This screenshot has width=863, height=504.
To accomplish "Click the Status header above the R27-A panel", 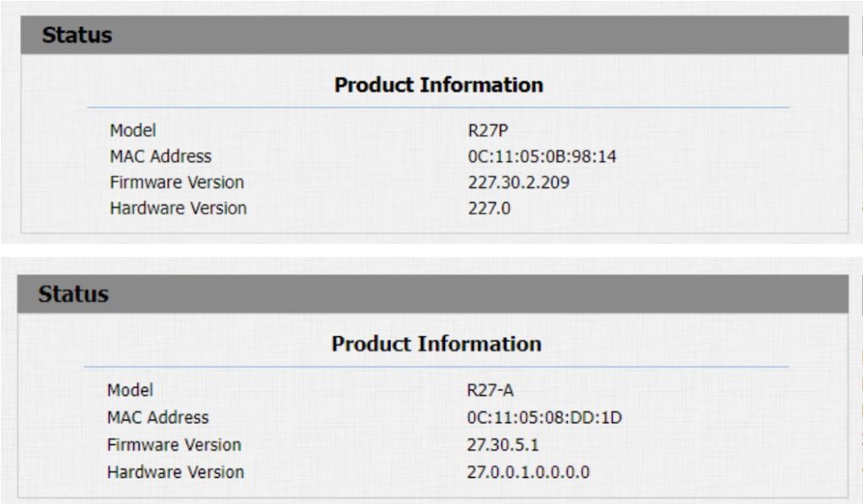I will click(x=73, y=294).
